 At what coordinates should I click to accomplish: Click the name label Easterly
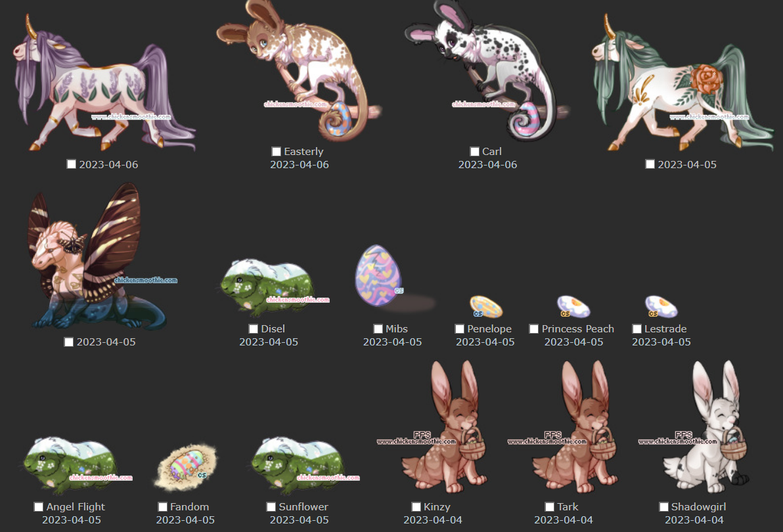(303, 151)
